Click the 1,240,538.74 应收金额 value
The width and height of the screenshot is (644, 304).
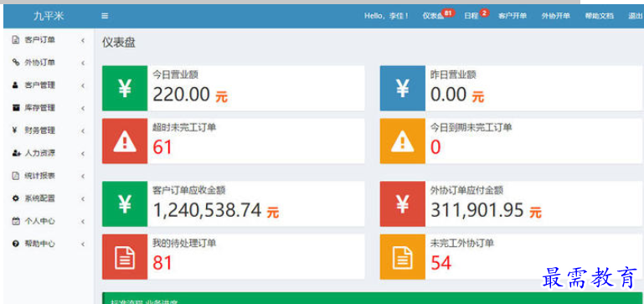click(207, 210)
